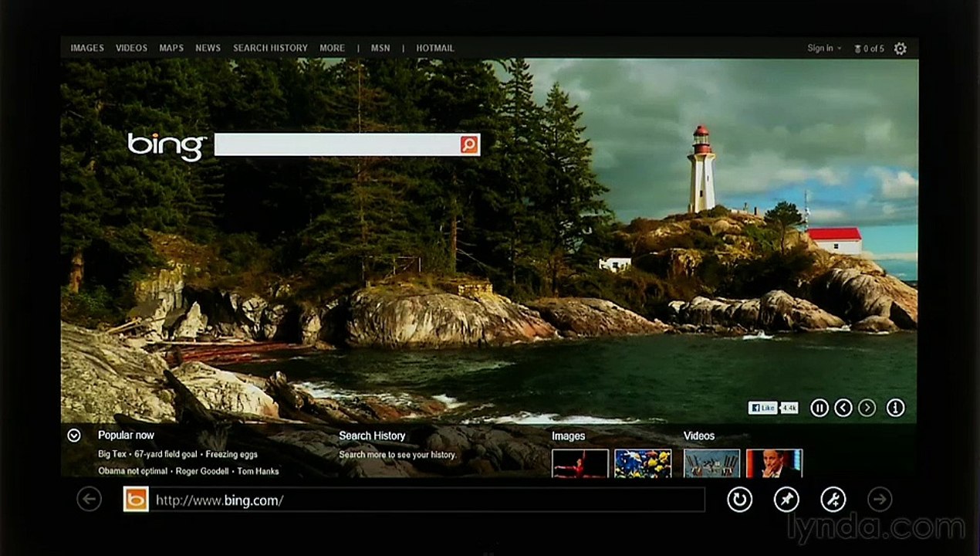This screenshot has width=980, height=556.
Task: Click the Popular now heading
Action: [x=126, y=436]
